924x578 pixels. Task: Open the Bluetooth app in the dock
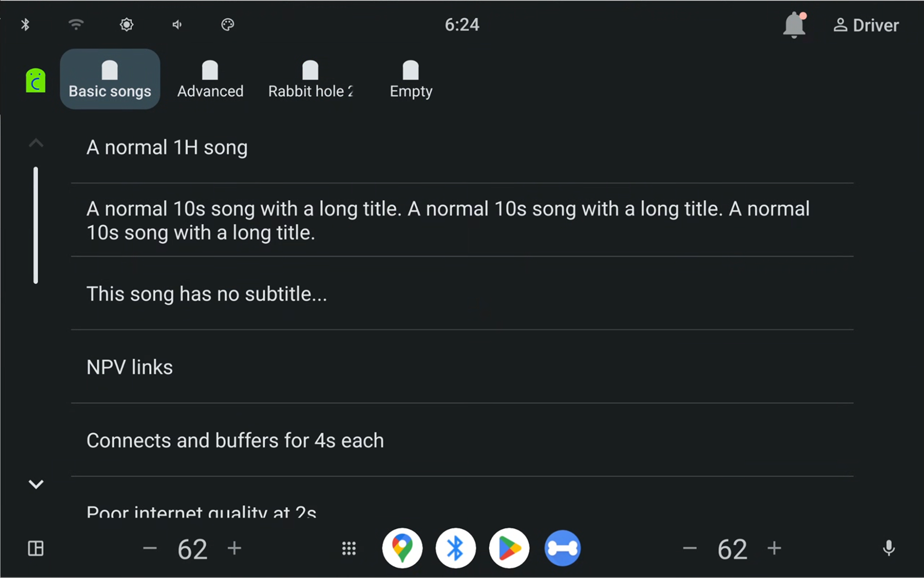tap(456, 548)
